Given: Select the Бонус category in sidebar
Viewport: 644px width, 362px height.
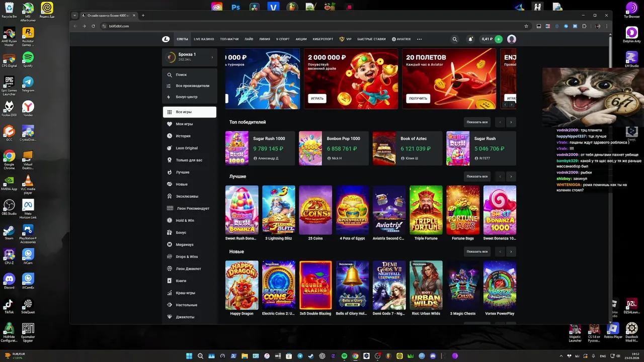Looking at the screenshot, I should click(190, 232).
